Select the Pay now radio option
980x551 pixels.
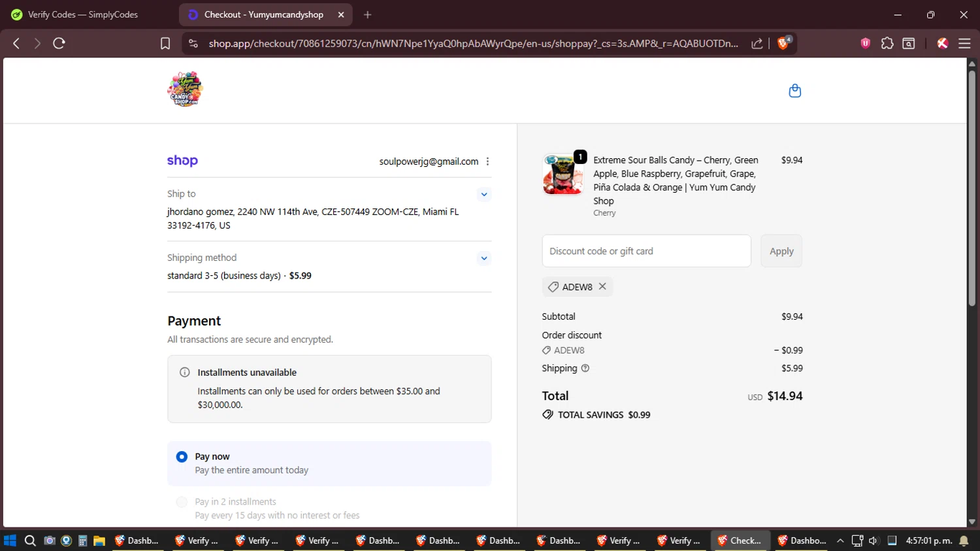tap(182, 457)
